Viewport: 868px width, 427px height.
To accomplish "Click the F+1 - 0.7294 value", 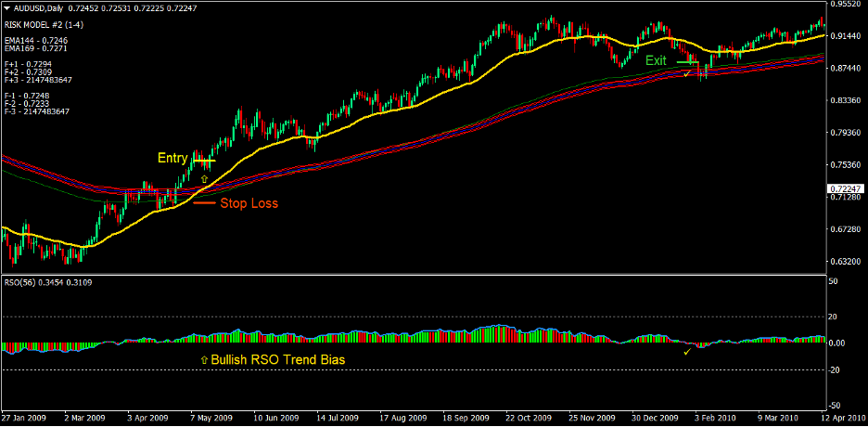I will (28, 64).
